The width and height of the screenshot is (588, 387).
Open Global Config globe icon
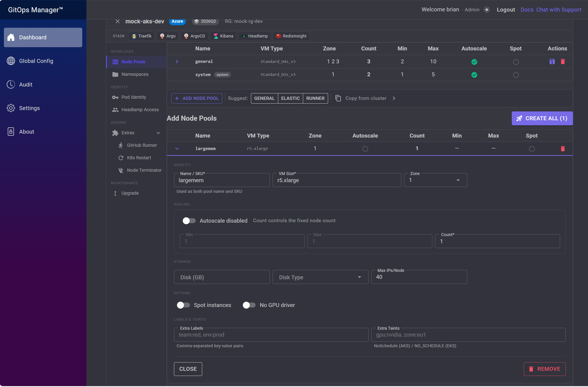pos(11,61)
